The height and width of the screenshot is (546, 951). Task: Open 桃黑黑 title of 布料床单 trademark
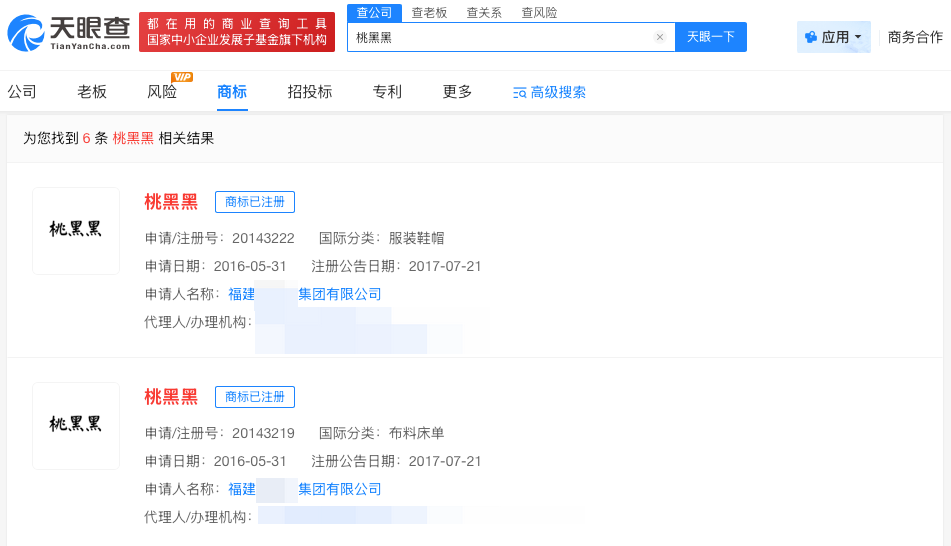(x=171, y=397)
